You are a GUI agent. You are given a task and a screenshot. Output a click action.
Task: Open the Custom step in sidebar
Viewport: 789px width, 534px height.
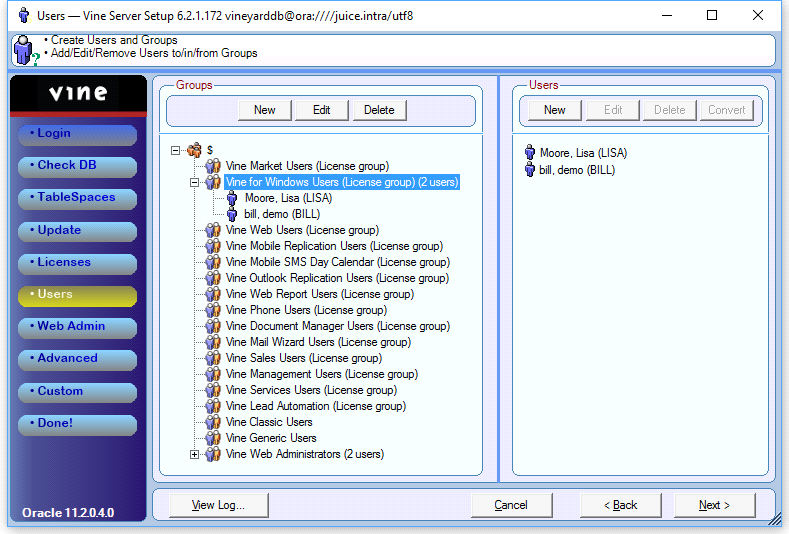(77, 392)
